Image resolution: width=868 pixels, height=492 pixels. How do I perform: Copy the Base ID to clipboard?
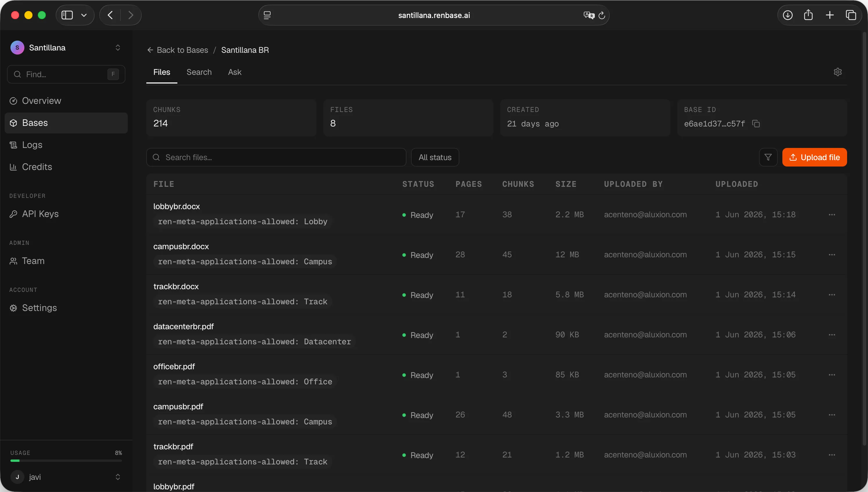756,124
